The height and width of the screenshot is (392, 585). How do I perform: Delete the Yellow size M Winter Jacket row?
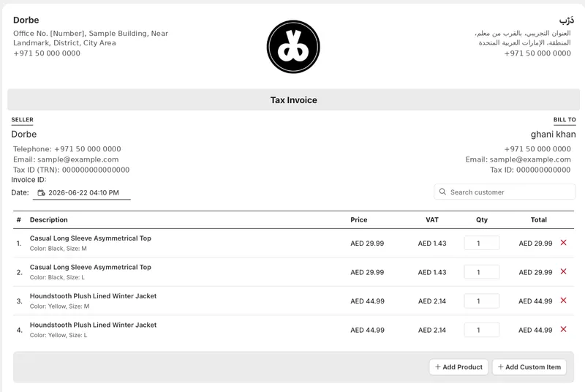[563, 301]
